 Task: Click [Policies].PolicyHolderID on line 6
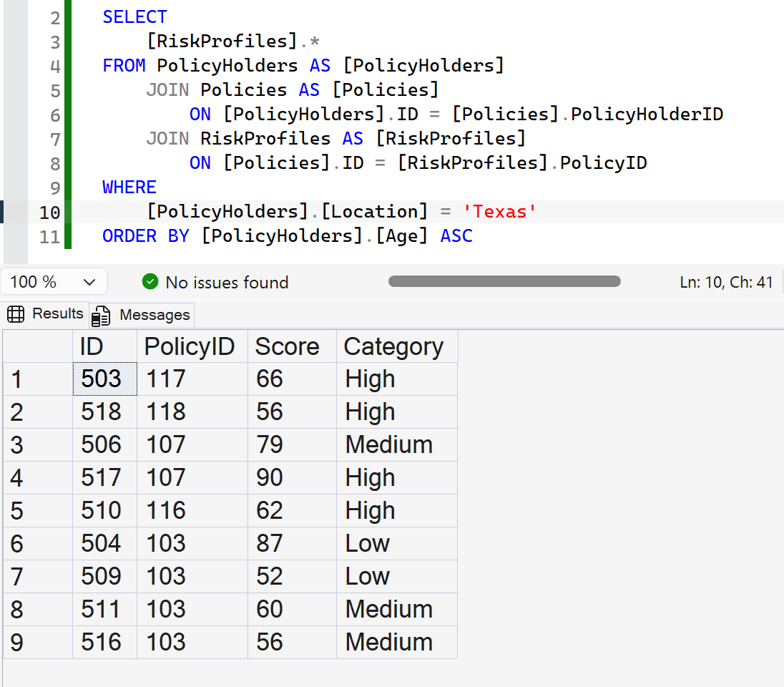click(x=587, y=114)
